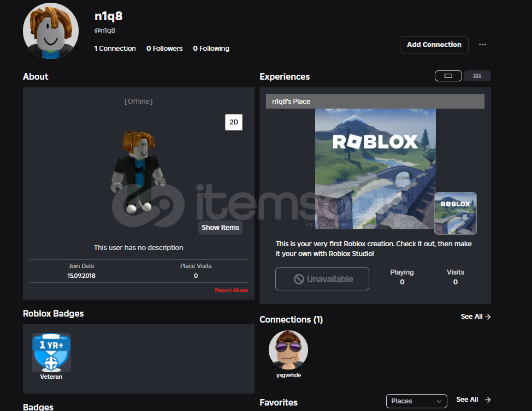Switch Experiences to slideshow view

click(448, 76)
